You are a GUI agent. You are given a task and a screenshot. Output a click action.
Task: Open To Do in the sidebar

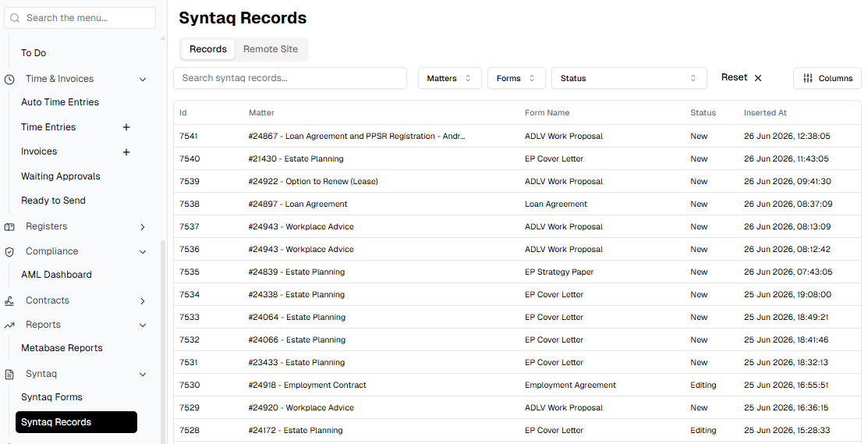point(34,53)
